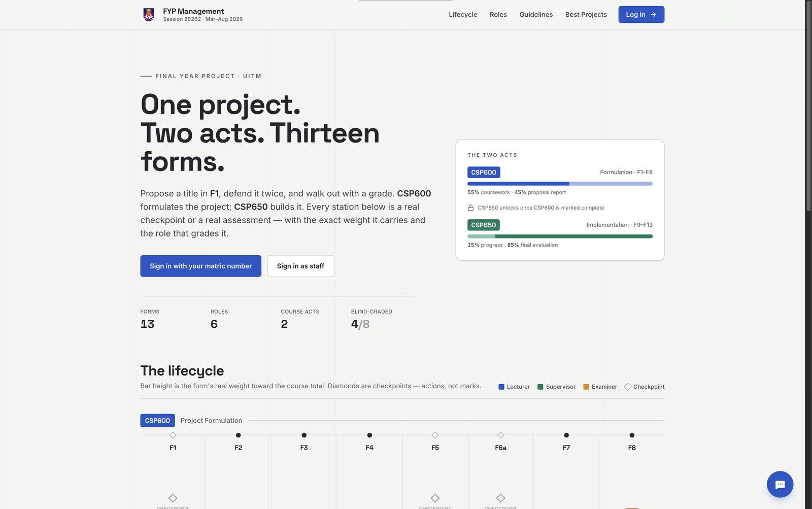Click the lock icon beside CSP650 unlock note
Screen dimensions: 812x509
(x=470, y=208)
